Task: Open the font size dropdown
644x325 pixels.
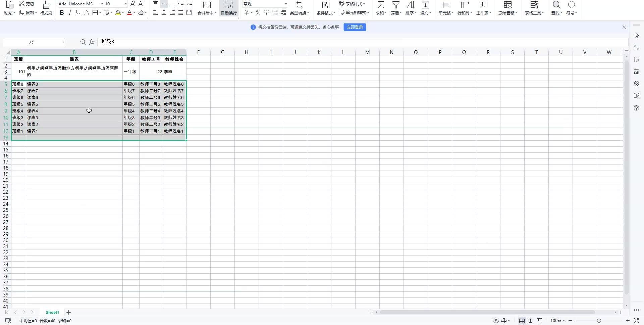Action: [x=125, y=4]
